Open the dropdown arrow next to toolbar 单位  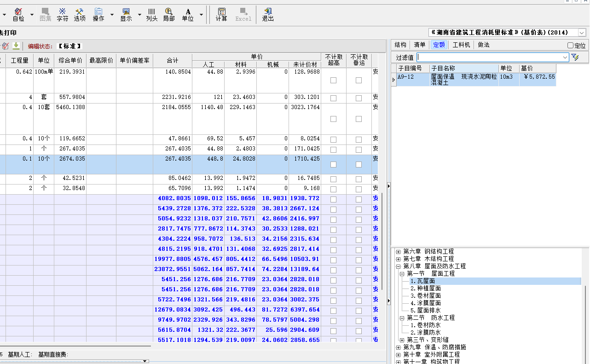pyautogui.click(x=201, y=15)
